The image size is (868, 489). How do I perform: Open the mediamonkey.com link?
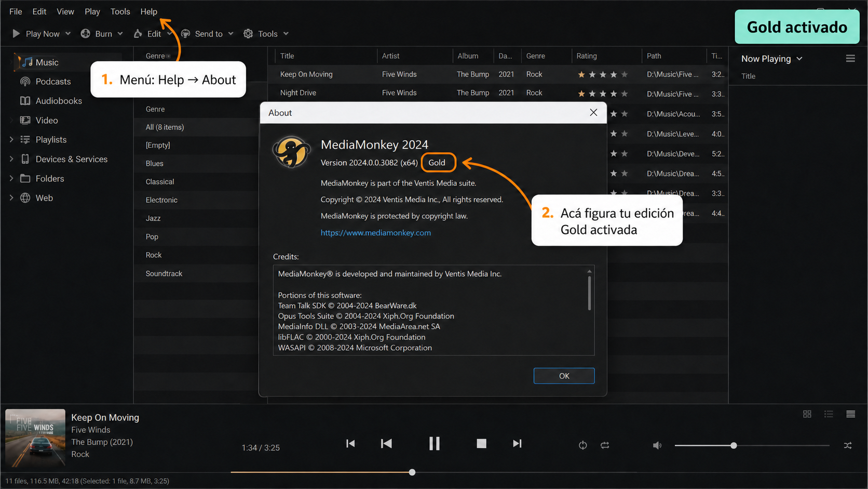click(x=376, y=233)
